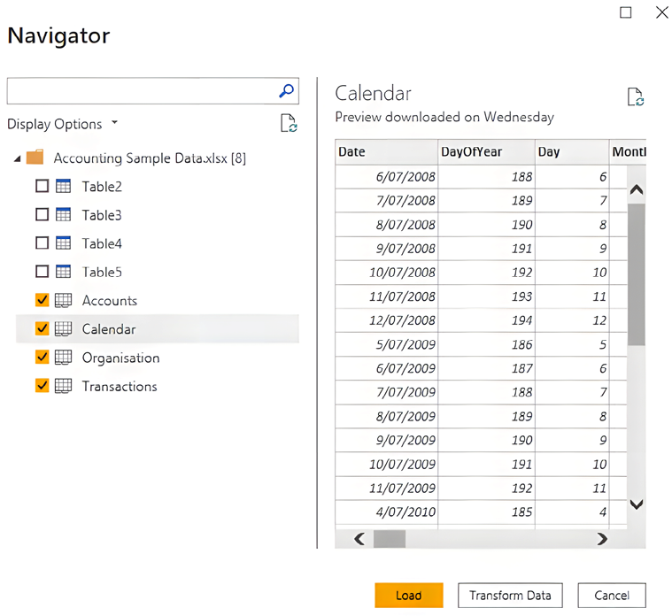Select Table4 in the navigator tree
Image resolution: width=672 pixels, height=616 pixels.
(x=102, y=243)
